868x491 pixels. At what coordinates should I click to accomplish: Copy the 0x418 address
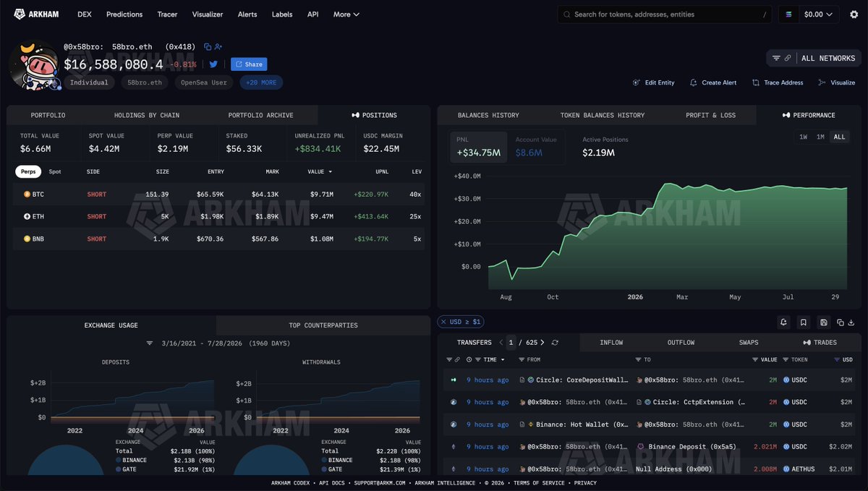coord(208,46)
